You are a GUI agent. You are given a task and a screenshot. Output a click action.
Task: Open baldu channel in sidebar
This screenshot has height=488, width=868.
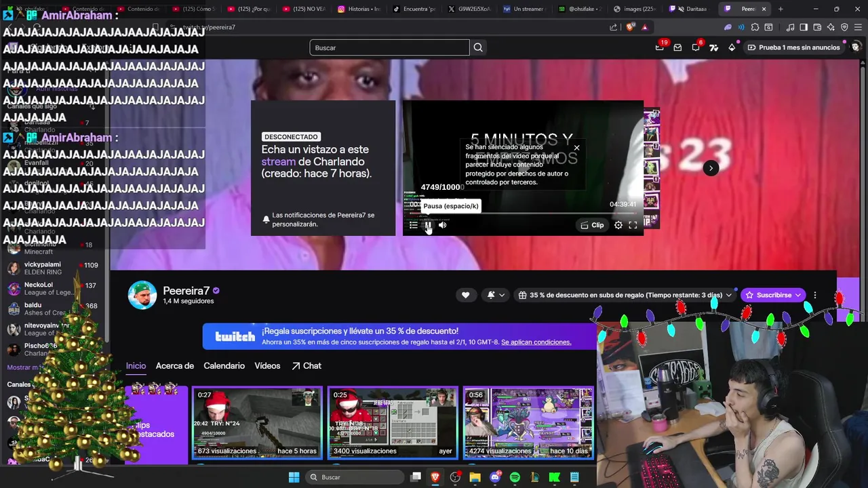pos(53,309)
